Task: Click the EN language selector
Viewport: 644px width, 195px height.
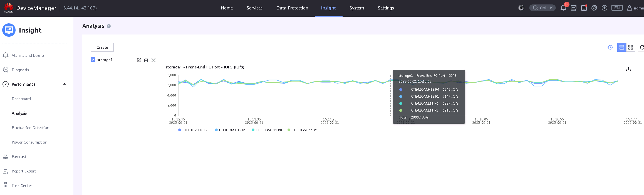Action: (617, 8)
